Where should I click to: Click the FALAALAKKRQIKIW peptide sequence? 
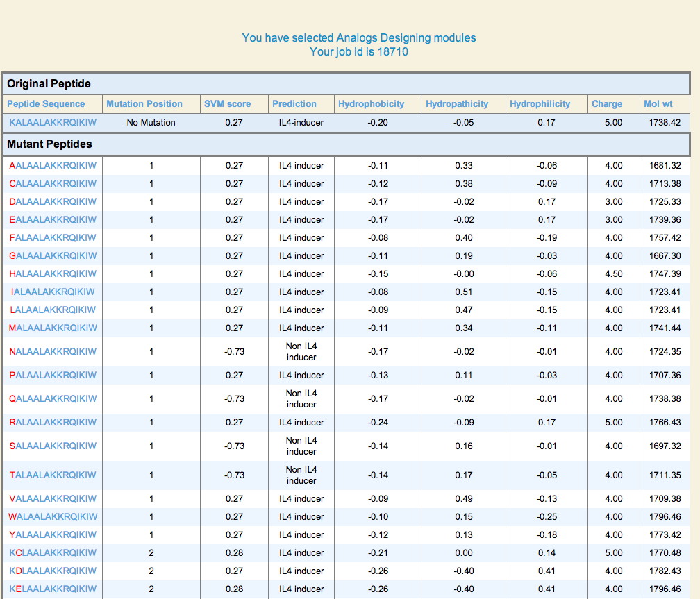(x=53, y=238)
